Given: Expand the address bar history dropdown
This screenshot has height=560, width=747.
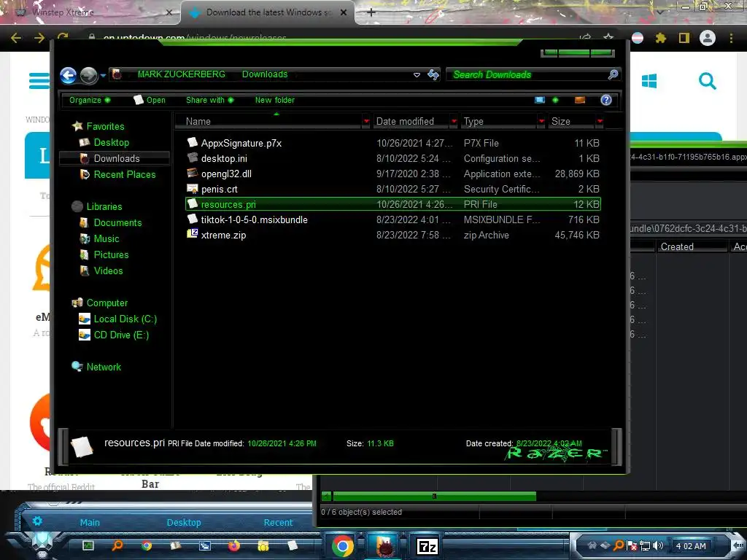Looking at the screenshot, I should point(417,75).
